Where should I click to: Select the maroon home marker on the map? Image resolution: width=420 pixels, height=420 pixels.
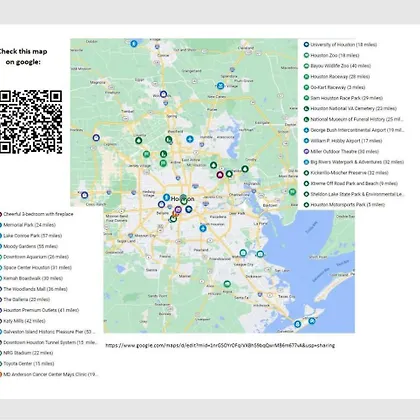tap(220, 174)
